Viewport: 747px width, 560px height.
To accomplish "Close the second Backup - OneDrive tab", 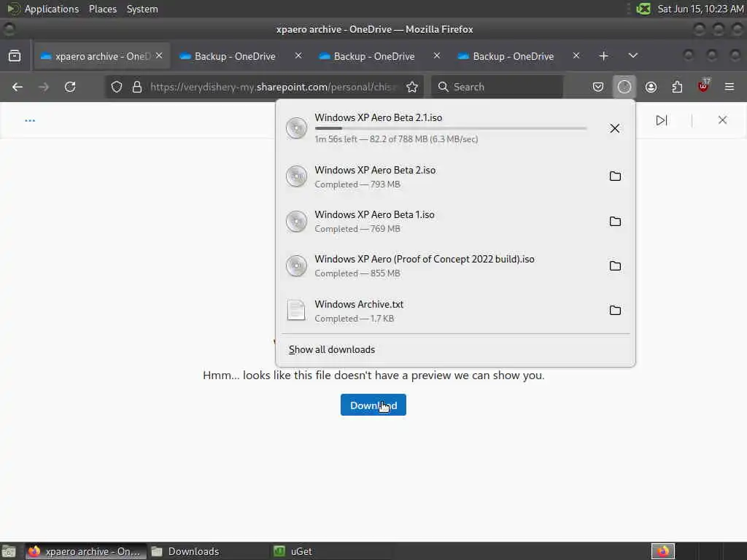I will pos(298,55).
